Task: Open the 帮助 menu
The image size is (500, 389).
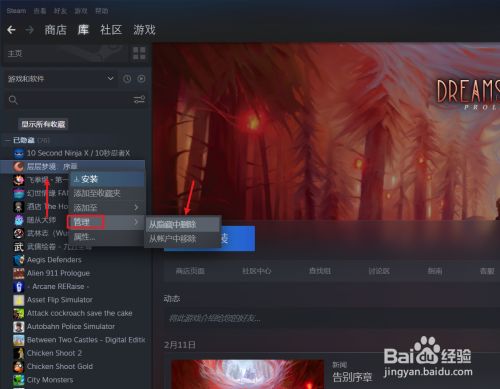Action: pyautogui.click(x=102, y=11)
